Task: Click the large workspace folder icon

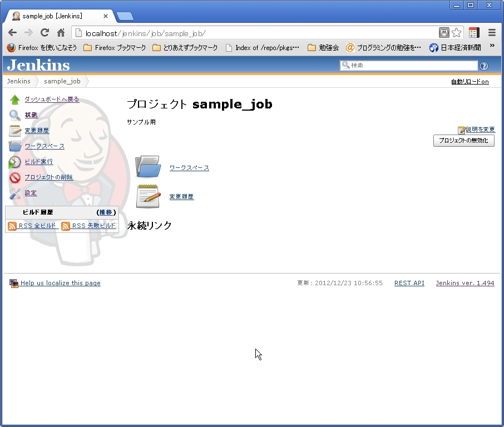Action: [148, 166]
